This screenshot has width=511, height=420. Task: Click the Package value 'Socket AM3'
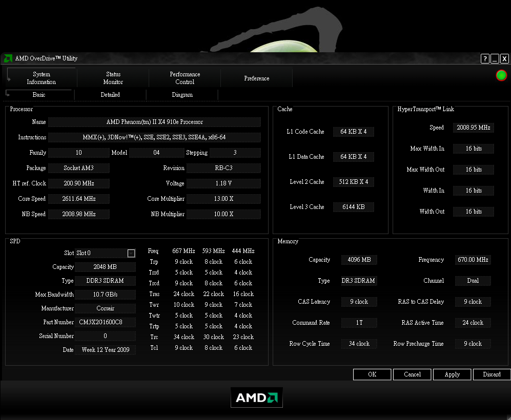click(x=79, y=167)
